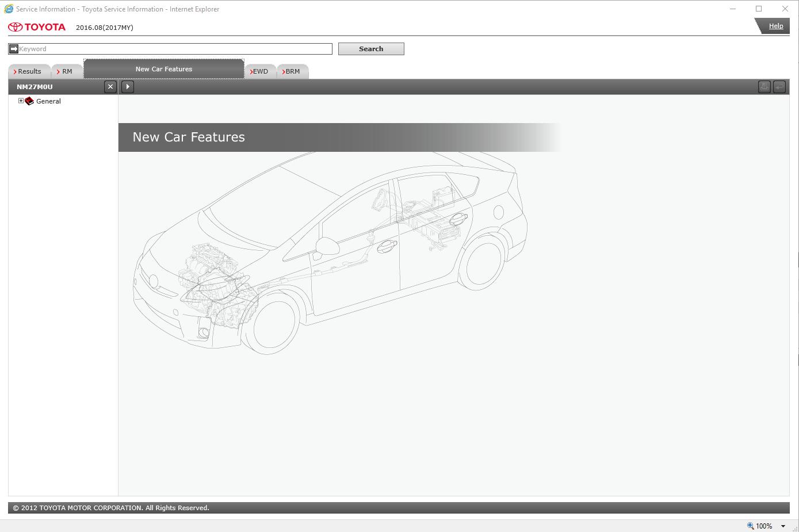Close the NM27M0U side panel
The image size is (799, 532).
(110, 87)
